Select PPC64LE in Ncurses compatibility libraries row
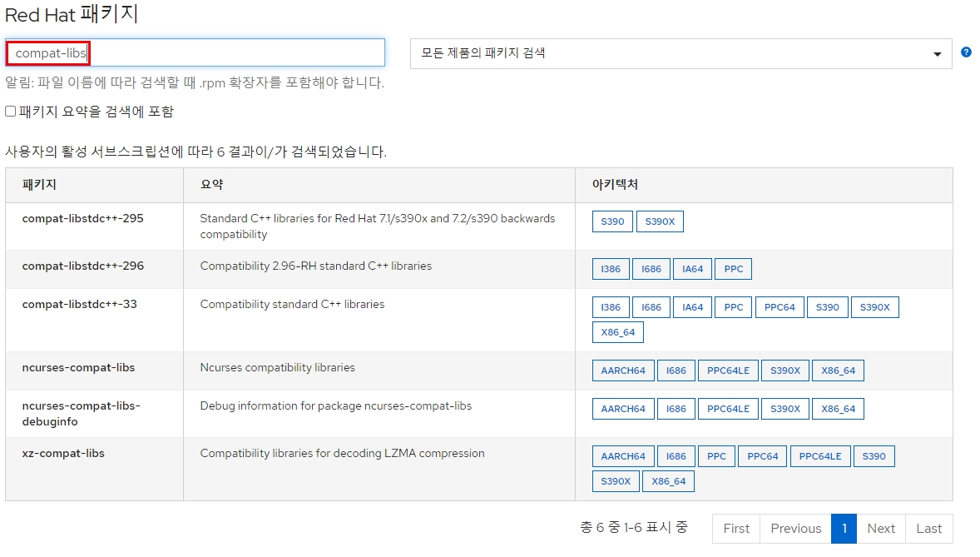 tap(728, 371)
